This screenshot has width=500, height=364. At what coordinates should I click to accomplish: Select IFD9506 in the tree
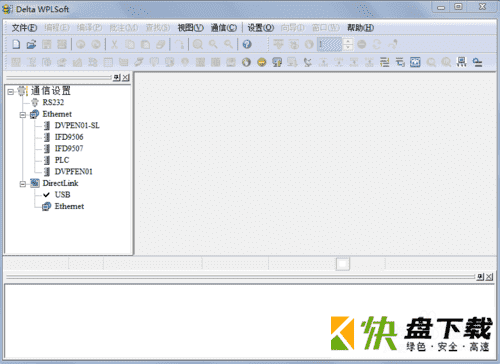(x=69, y=137)
